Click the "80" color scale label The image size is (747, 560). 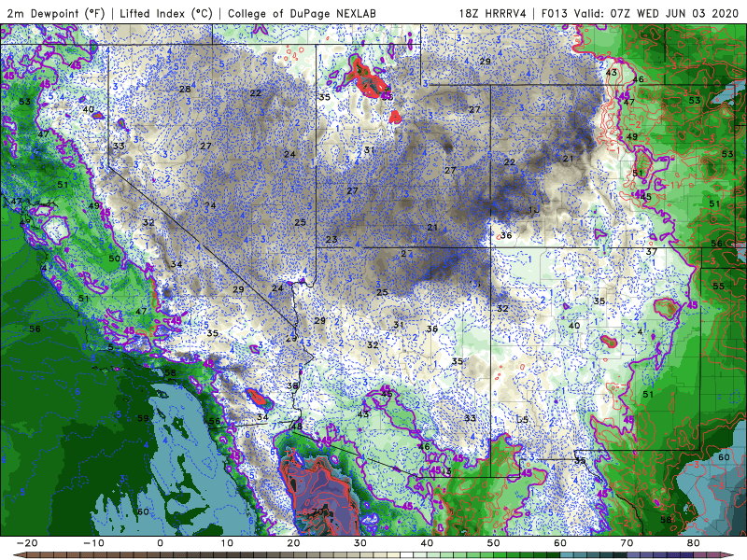(x=694, y=543)
